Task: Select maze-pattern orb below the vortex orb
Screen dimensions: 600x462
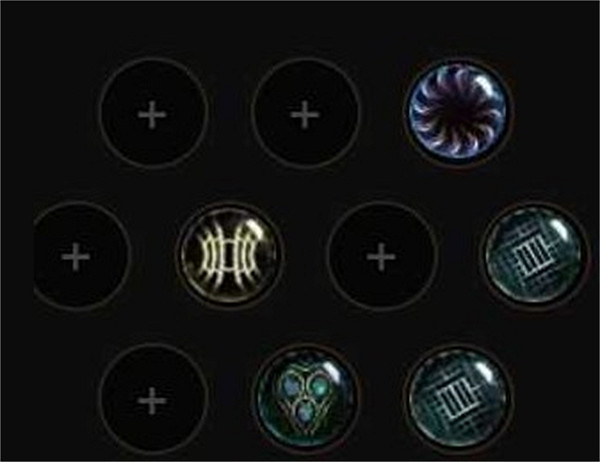Action: (535, 256)
